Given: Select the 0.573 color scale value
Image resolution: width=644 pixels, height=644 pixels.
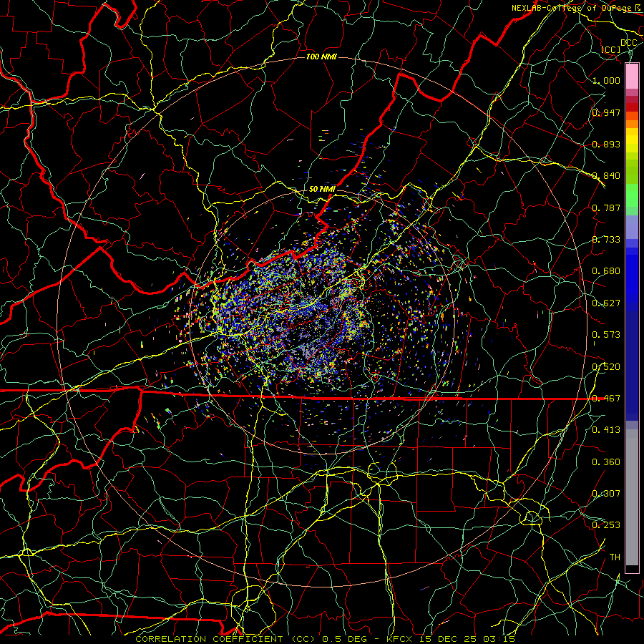Looking at the screenshot, I should [x=606, y=335].
